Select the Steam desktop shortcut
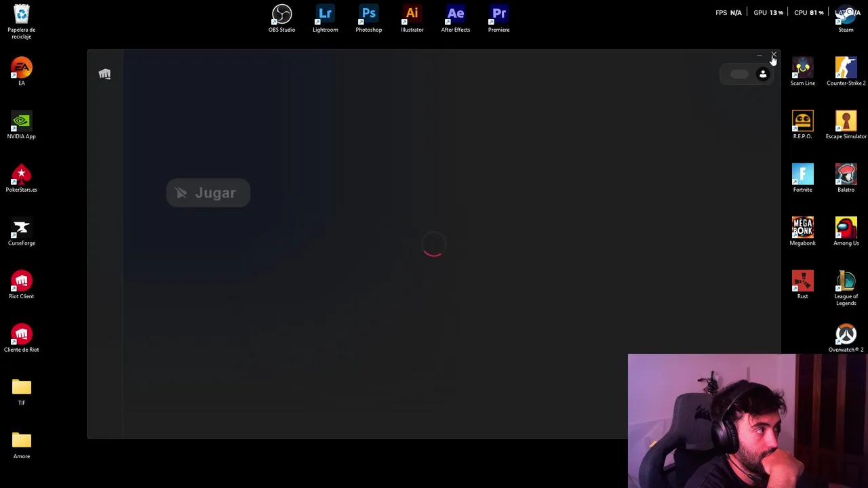Viewport: 868px width, 488px height. pos(846,18)
